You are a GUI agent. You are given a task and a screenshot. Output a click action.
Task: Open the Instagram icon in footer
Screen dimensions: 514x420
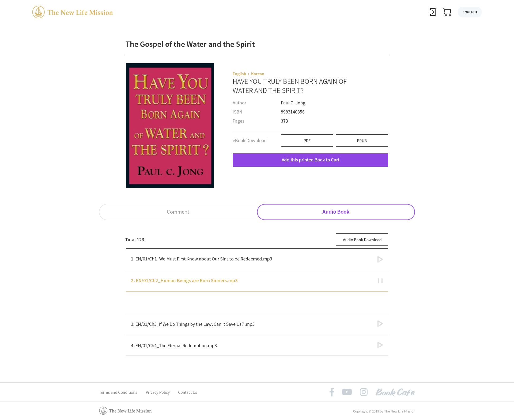(364, 392)
